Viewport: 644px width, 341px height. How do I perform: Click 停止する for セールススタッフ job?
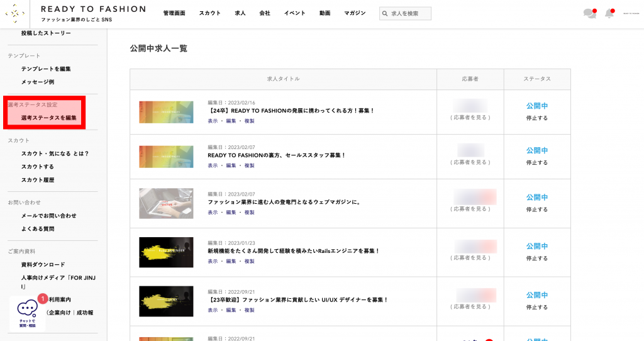click(537, 162)
